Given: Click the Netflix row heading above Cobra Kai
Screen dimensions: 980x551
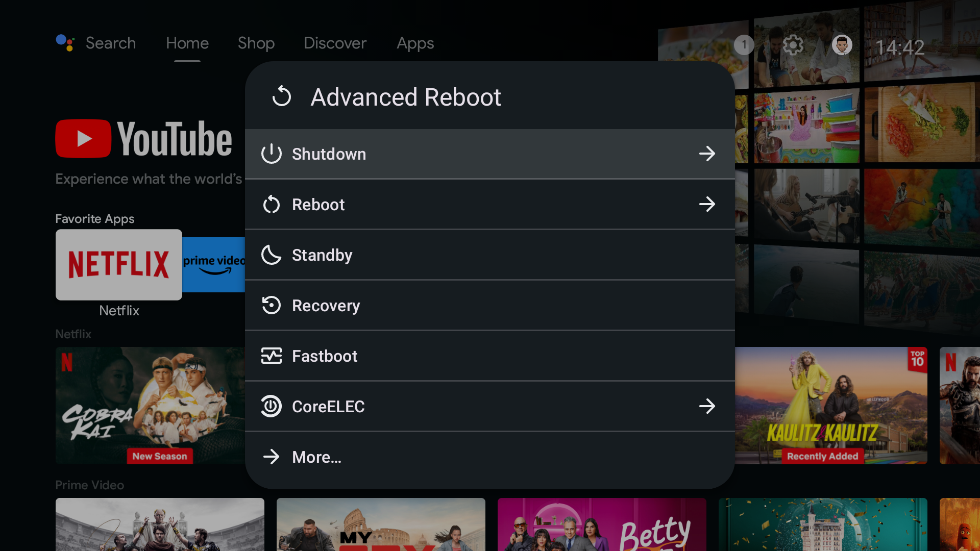Looking at the screenshot, I should coord(73,334).
